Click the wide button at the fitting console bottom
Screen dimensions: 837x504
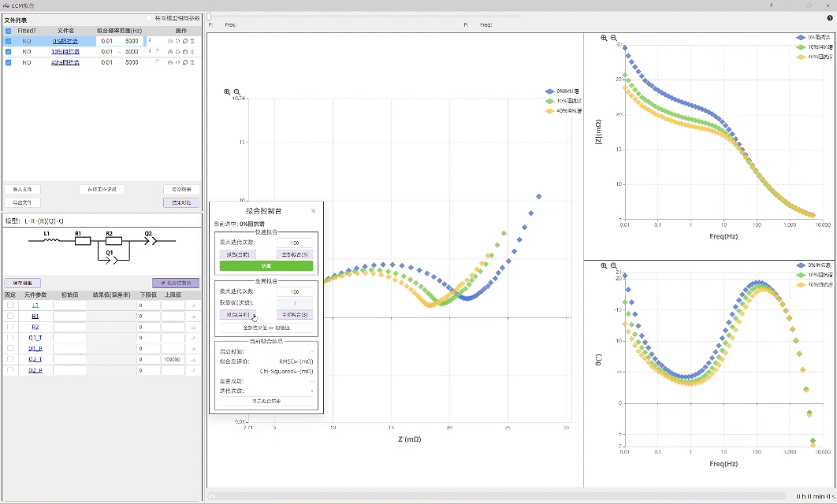click(x=266, y=401)
